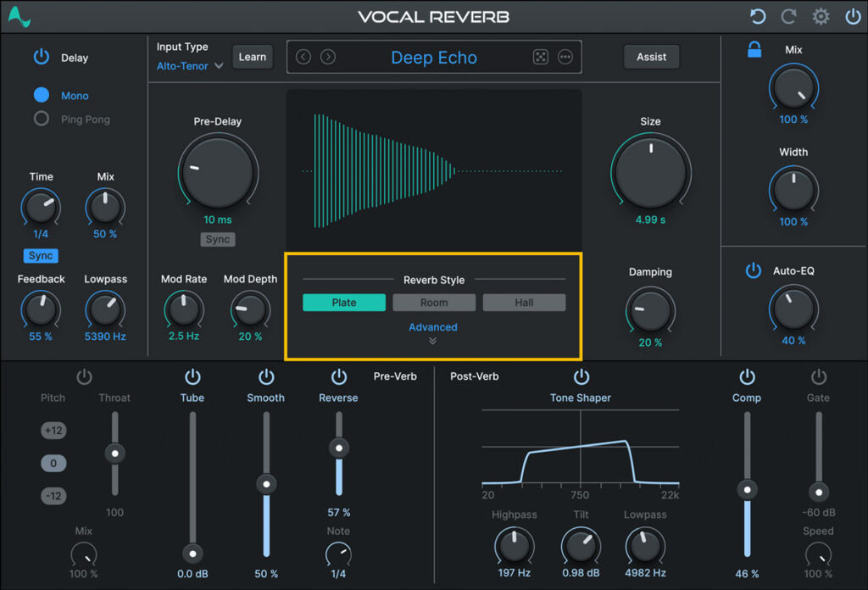Screen dimensions: 868x590
Task: Click the randomize dice icon
Action: [540, 57]
